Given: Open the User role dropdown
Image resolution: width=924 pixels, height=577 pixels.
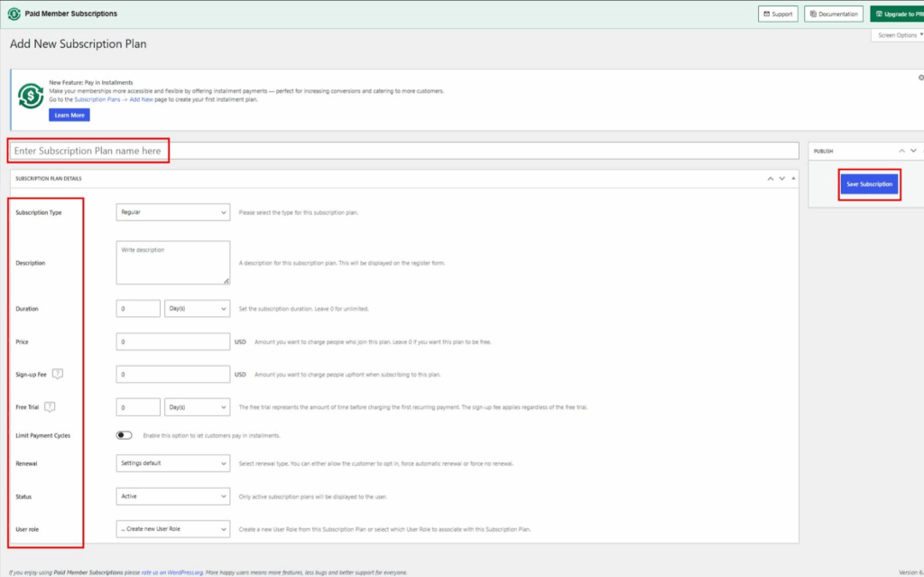Looking at the screenshot, I should 173,528.
